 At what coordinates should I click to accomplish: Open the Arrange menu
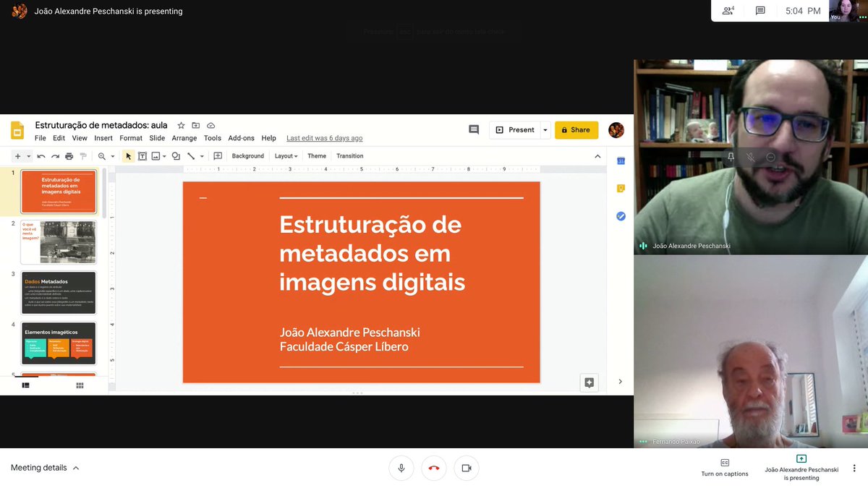(x=184, y=138)
